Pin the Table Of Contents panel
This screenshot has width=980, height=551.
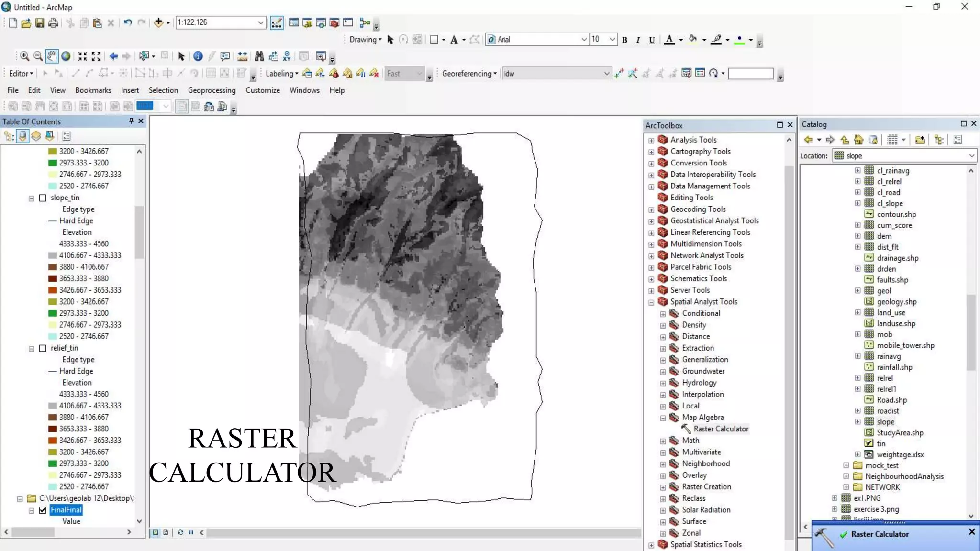click(131, 121)
